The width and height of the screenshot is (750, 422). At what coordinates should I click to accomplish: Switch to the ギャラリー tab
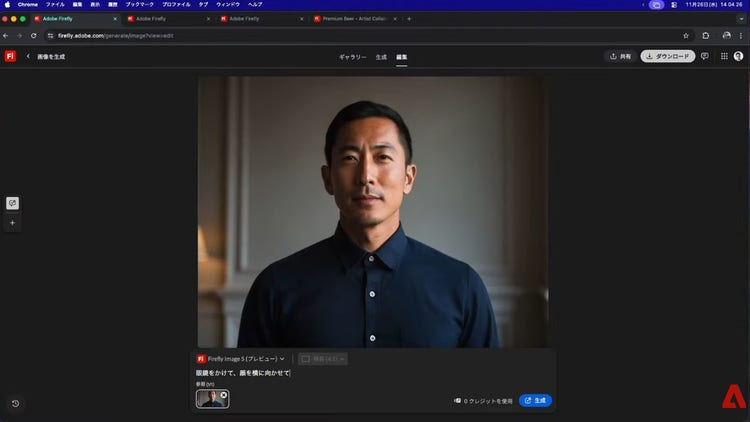352,57
